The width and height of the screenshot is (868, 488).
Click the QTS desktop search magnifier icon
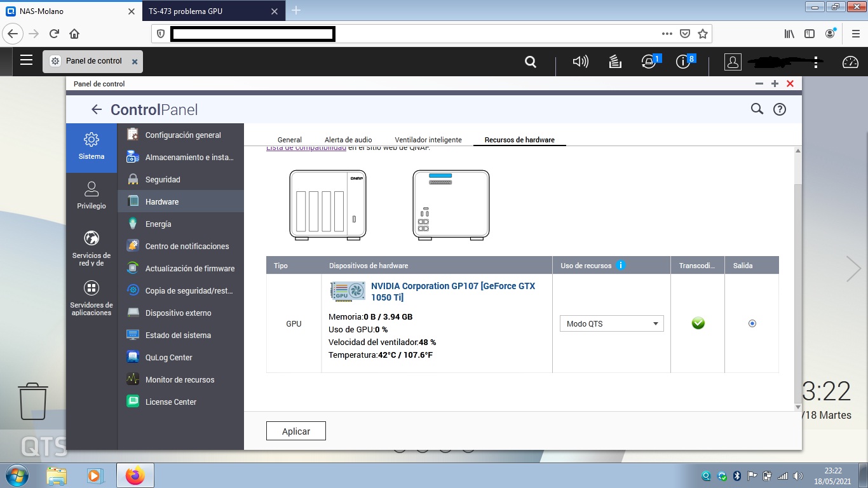pyautogui.click(x=531, y=62)
